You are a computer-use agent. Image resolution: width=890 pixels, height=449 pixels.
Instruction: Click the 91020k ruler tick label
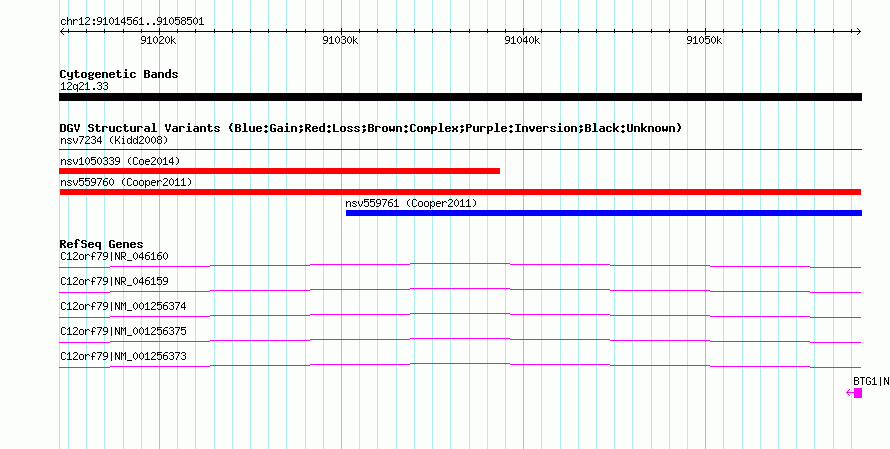[158, 40]
